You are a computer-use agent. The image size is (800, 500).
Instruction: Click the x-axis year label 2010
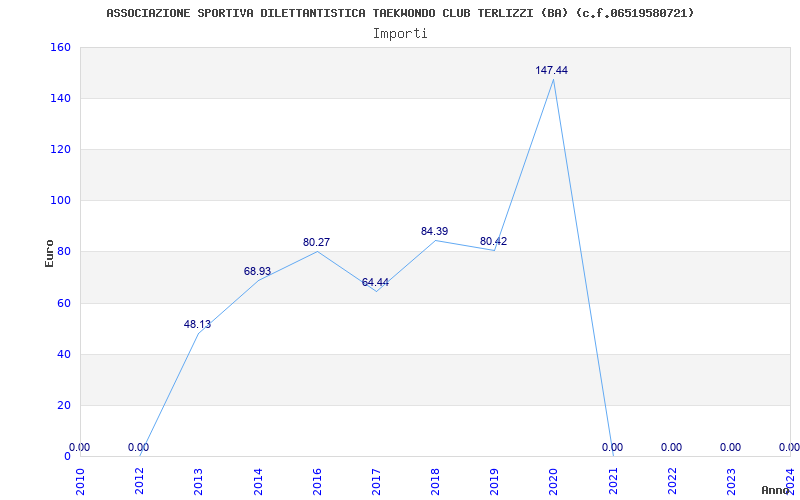pyautogui.click(x=81, y=481)
